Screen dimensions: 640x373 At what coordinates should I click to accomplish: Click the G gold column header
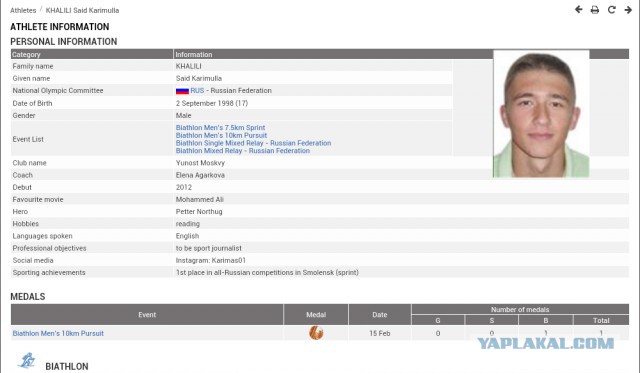coord(438,320)
